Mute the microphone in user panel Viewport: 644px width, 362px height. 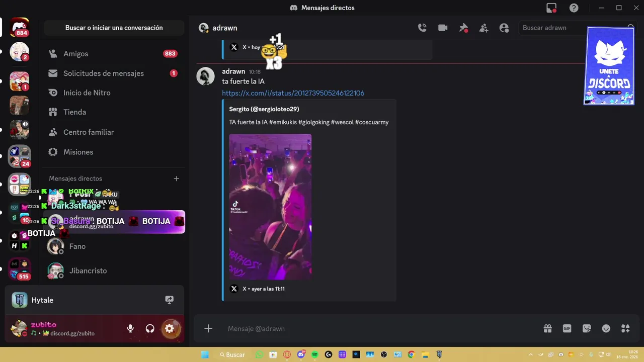(130, 328)
